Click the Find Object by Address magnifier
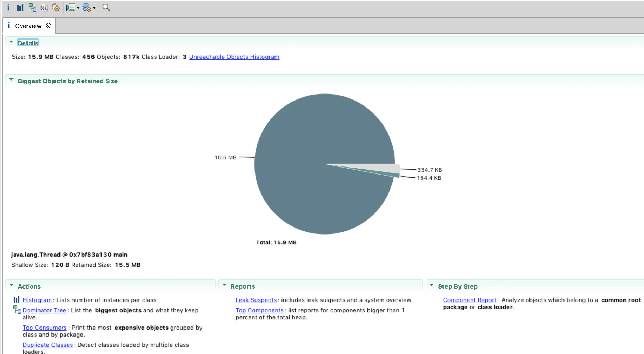Screen dimensions: 644x354 [x=106, y=8]
